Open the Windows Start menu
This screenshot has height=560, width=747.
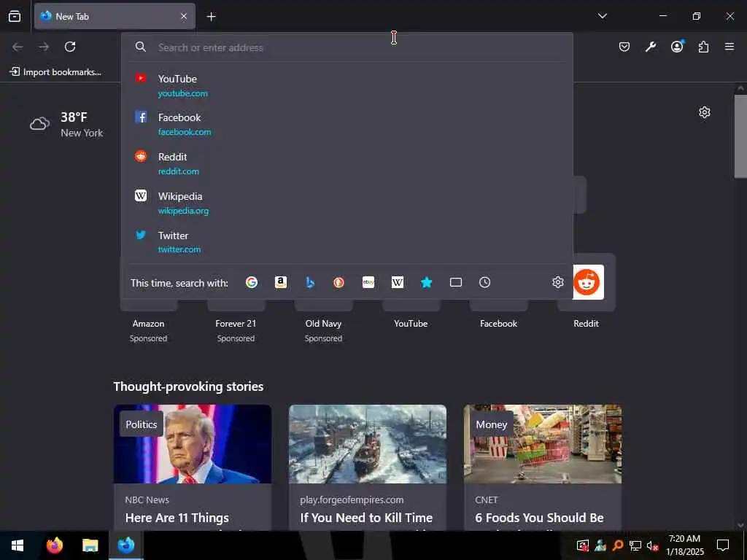pyautogui.click(x=18, y=545)
